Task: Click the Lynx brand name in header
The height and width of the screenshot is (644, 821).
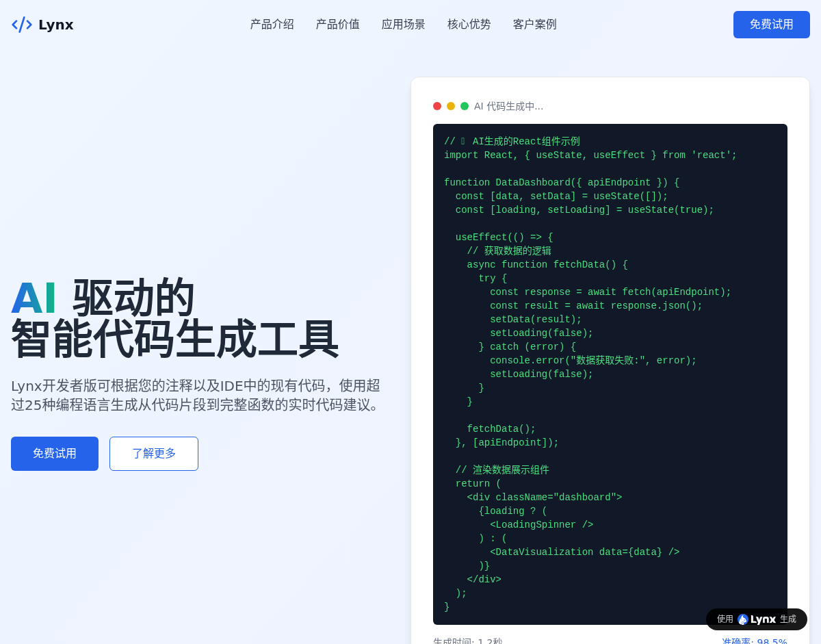Action: pyautogui.click(x=55, y=25)
